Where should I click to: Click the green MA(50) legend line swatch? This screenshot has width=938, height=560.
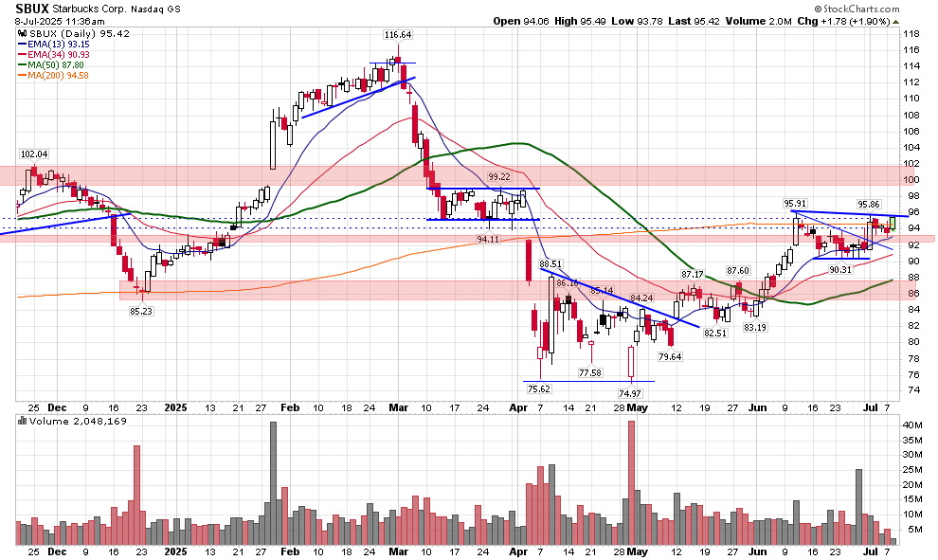(22, 64)
